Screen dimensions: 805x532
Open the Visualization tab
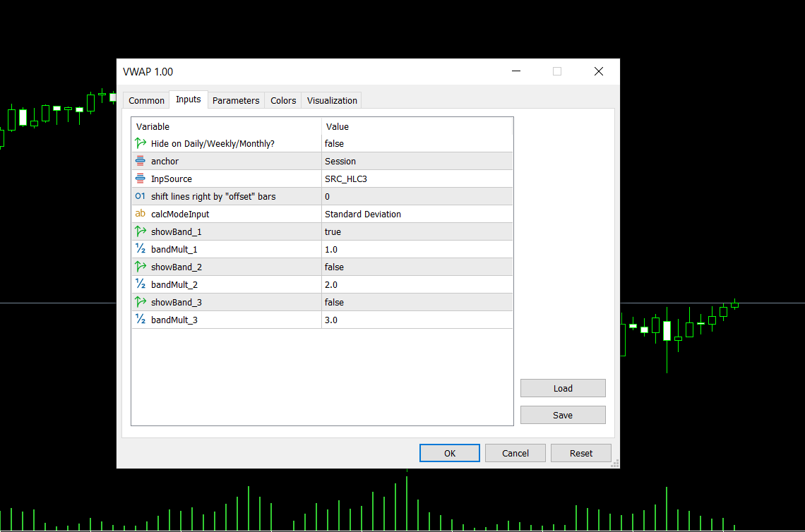tap(331, 100)
